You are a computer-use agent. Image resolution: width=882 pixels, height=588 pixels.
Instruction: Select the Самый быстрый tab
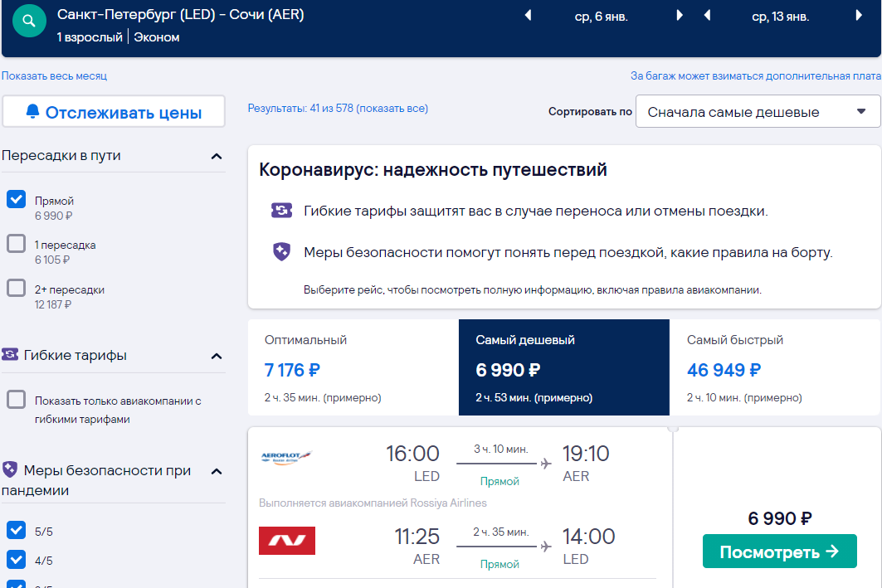(775, 367)
